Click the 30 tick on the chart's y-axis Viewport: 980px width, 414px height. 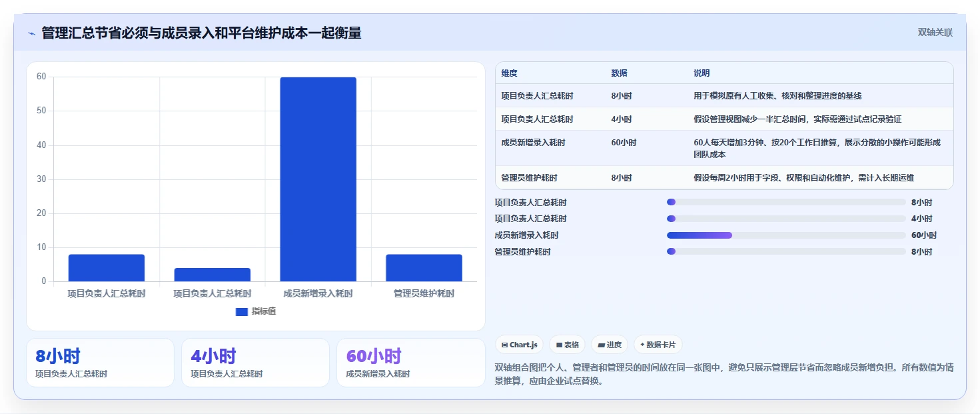41,179
